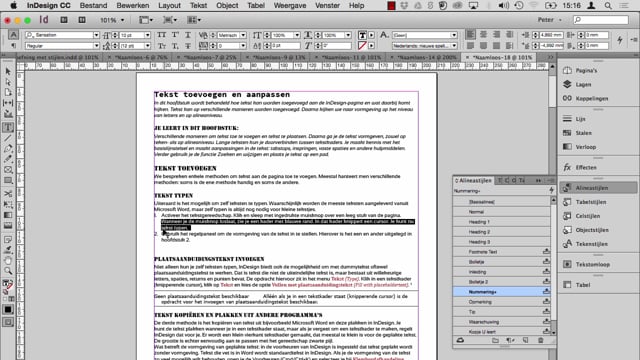This screenshot has height=360, width=640.
Task: Choose the Zoom magnifier tool
Action: [8, 271]
